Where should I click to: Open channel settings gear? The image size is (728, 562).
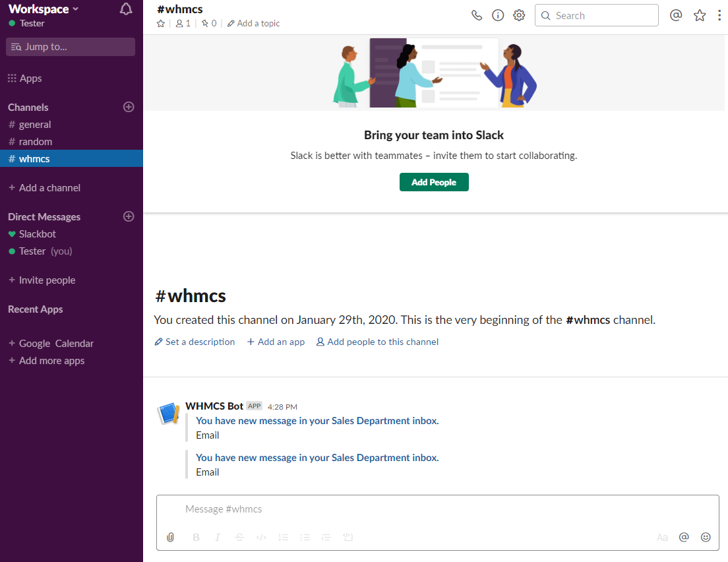(519, 15)
